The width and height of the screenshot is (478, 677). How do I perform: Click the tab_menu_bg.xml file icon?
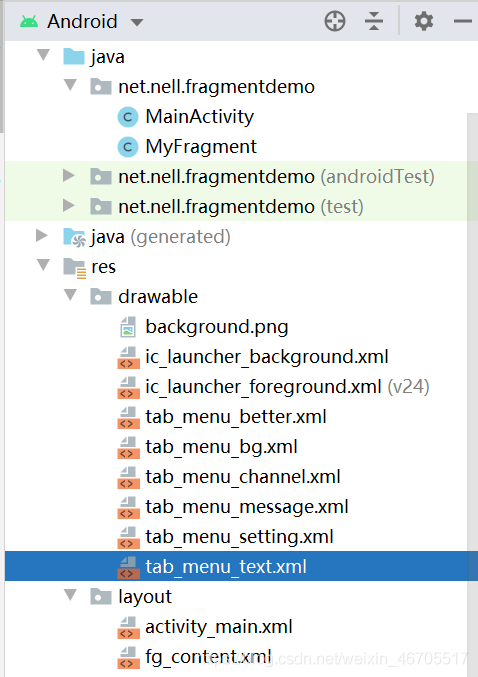point(128,447)
